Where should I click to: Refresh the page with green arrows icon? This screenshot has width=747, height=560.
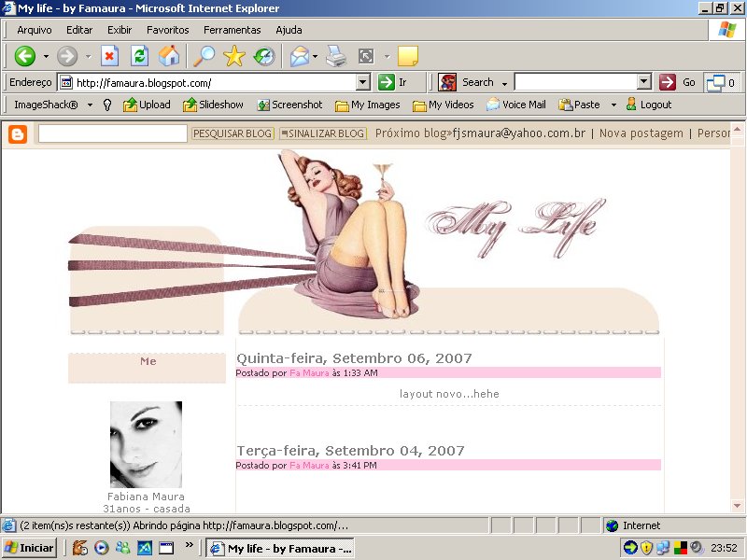[139, 56]
